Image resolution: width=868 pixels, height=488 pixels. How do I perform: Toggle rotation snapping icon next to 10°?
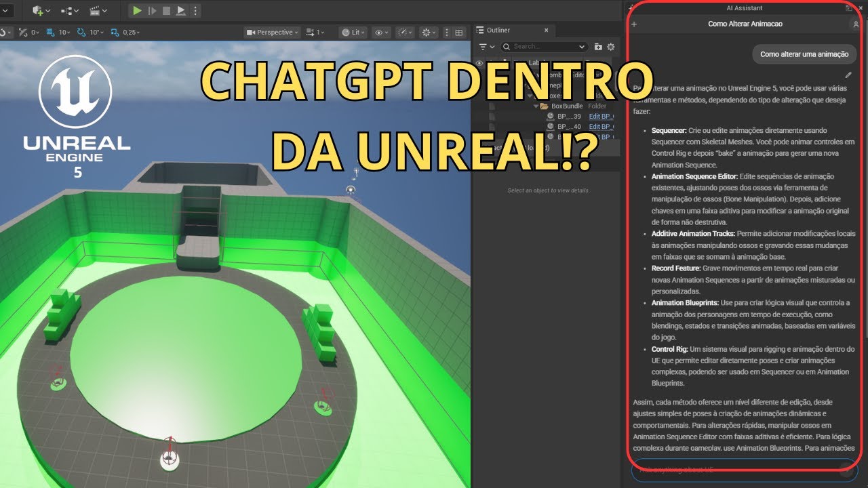point(82,32)
